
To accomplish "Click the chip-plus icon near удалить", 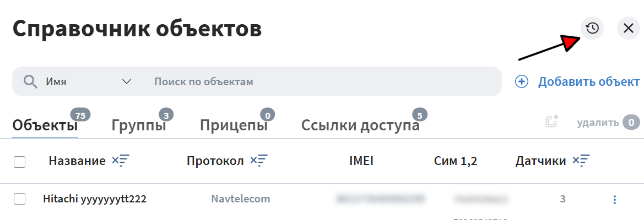I will 551,122.
